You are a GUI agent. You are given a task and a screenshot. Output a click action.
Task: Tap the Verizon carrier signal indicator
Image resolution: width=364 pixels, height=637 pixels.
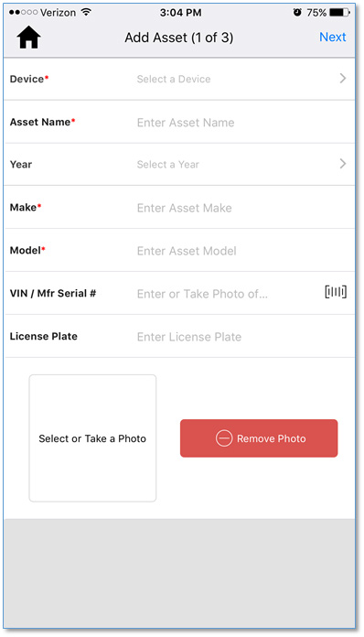(43, 13)
